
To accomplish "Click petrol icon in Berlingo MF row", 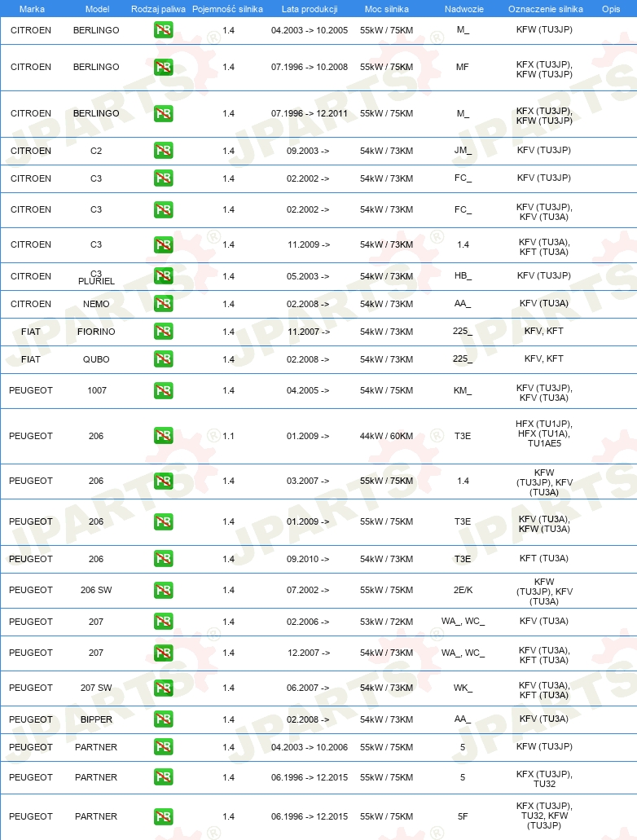I will tap(164, 67).
